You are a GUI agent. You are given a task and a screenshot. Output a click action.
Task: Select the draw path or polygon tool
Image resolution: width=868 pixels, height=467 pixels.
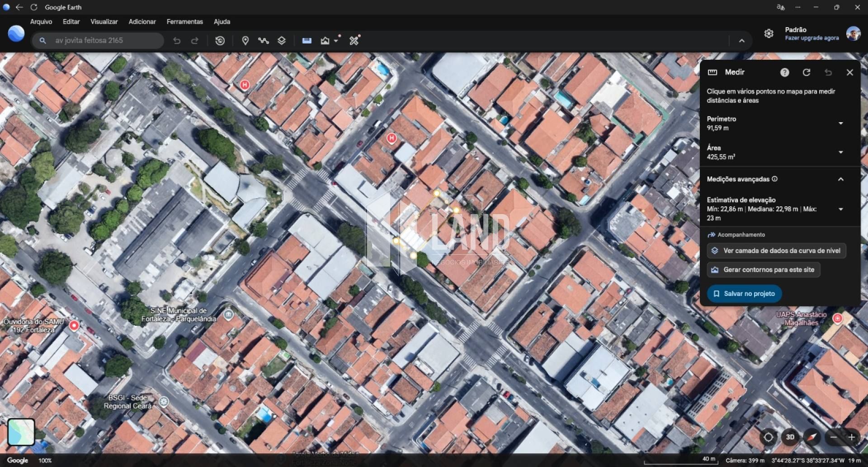click(x=264, y=41)
